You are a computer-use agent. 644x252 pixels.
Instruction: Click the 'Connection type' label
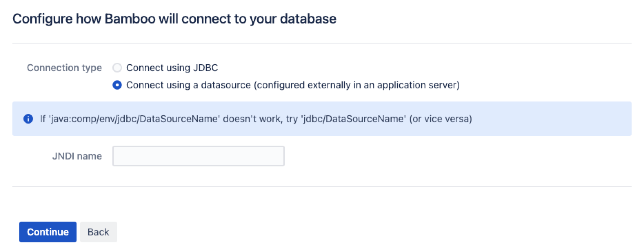[x=64, y=68]
